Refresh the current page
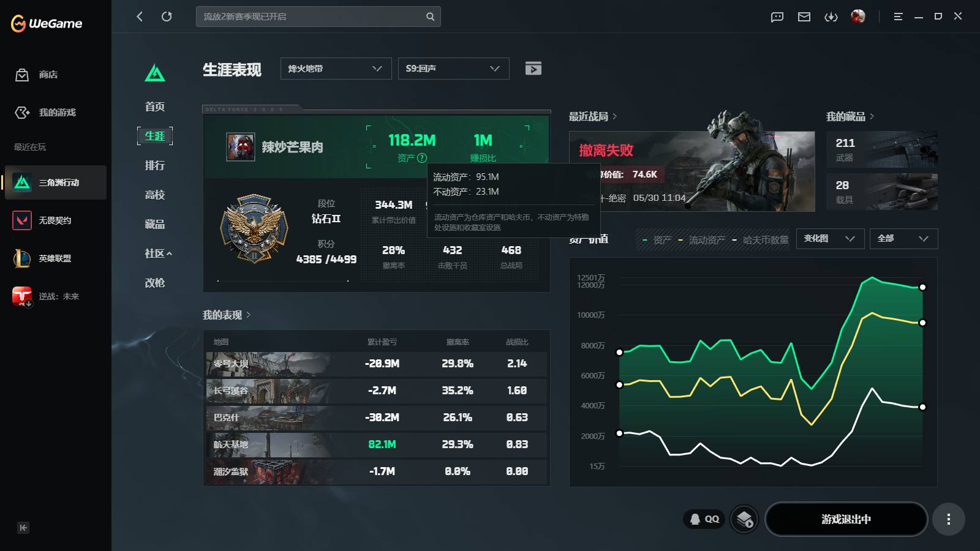This screenshot has height=551, width=980. tap(167, 17)
